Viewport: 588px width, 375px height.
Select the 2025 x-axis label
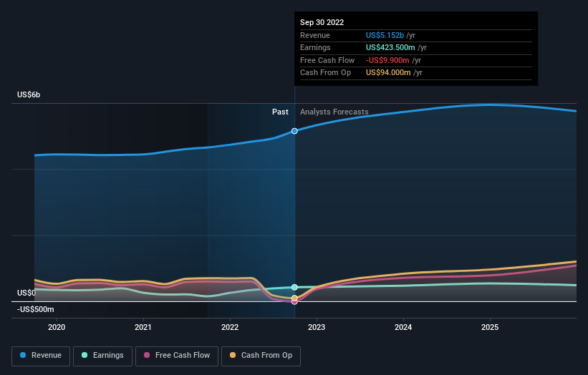coord(490,327)
